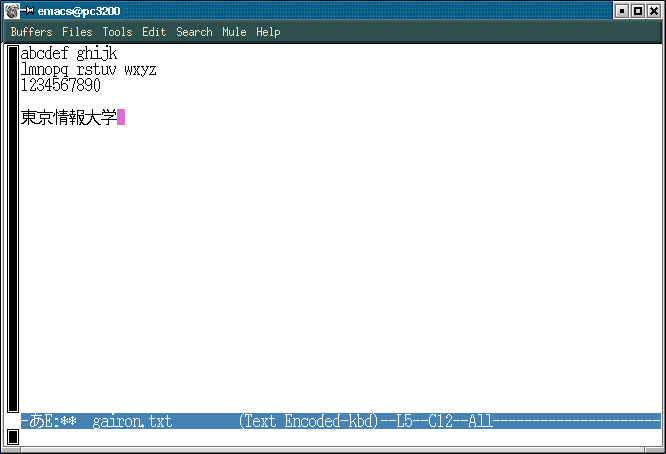Click the 'あE:**' input method indicator
Image resolution: width=666 pixels, height=454 pixels.
point(53,421)
